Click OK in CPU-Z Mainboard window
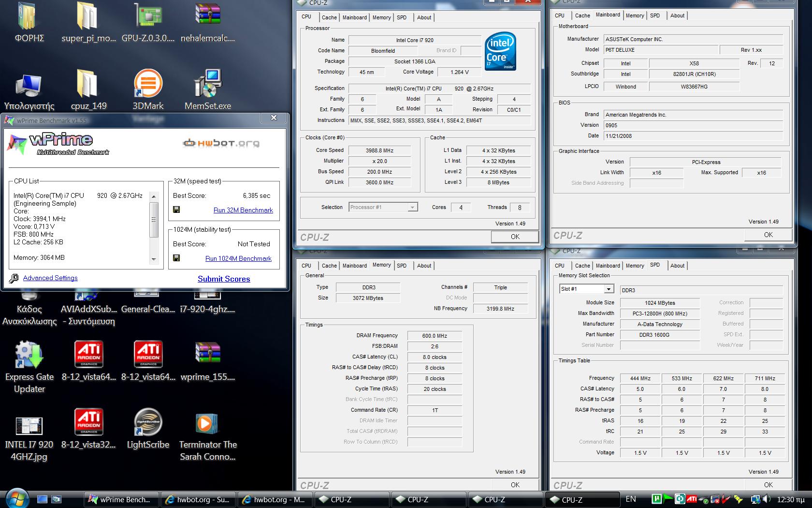 [x=768, y=235]
